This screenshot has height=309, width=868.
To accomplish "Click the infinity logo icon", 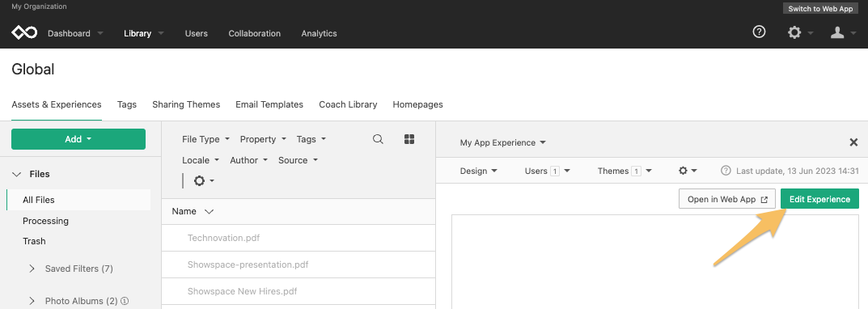I will point(24,33).
